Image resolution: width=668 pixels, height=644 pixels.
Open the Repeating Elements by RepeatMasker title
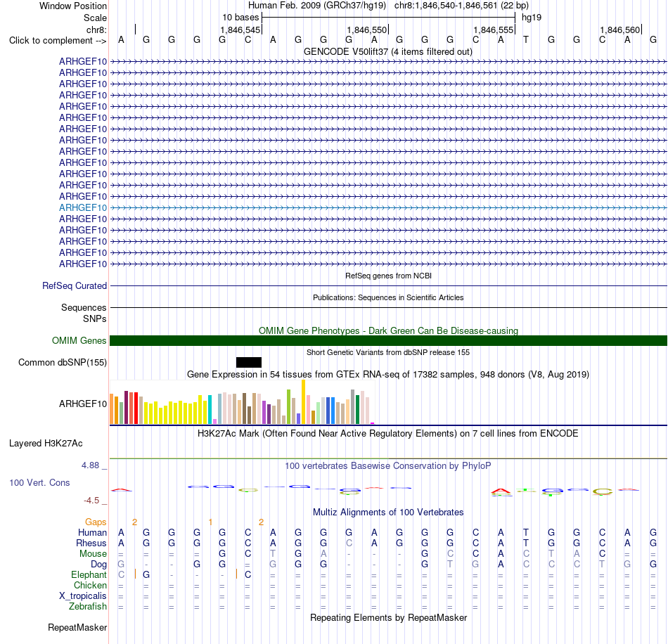(388, 618)
